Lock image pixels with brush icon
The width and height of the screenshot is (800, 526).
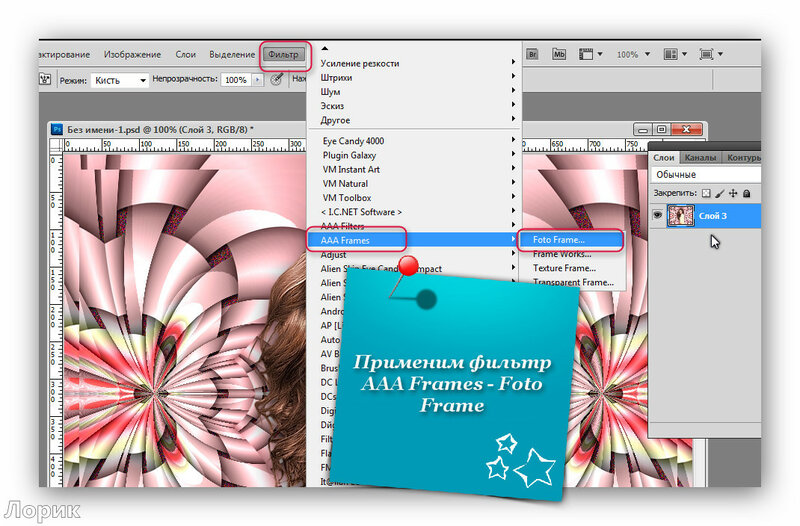pyautogui.click(x=719, y=193)
